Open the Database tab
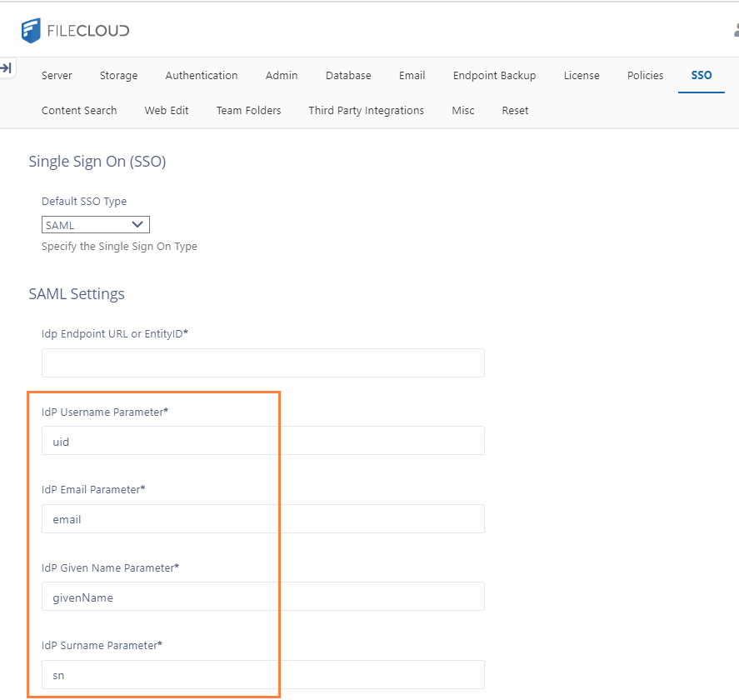 point(348,76)
